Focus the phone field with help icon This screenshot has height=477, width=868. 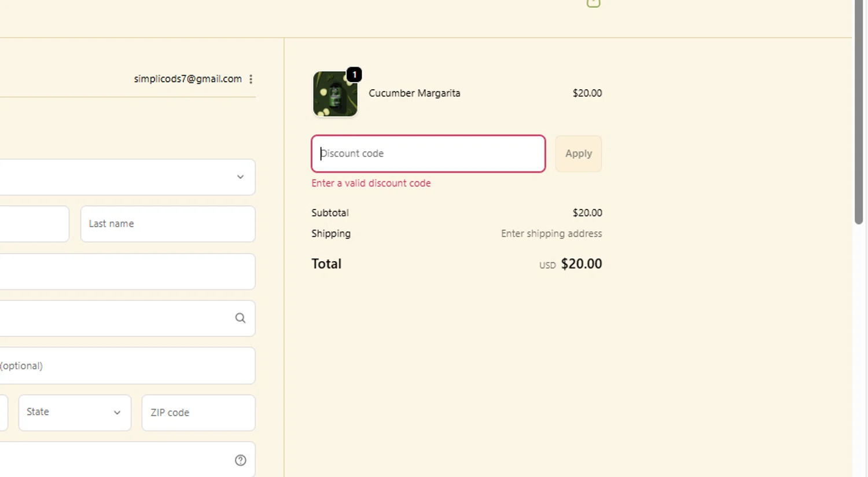pos(127,460)
